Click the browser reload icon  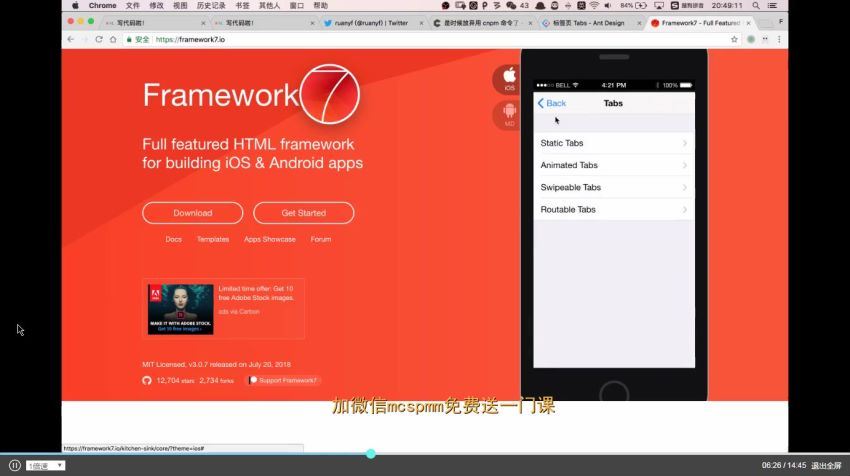click(x=99, y=39)
